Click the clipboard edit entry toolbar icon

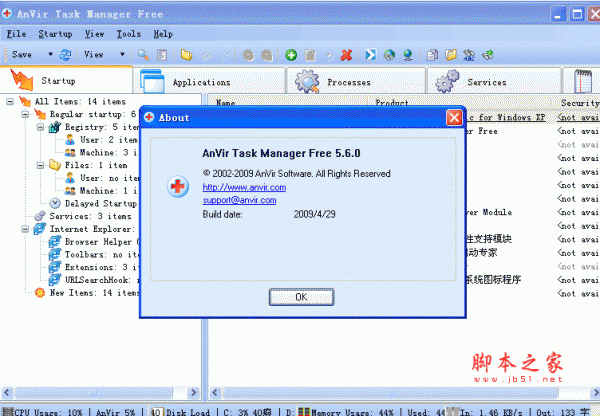[310, 55]
